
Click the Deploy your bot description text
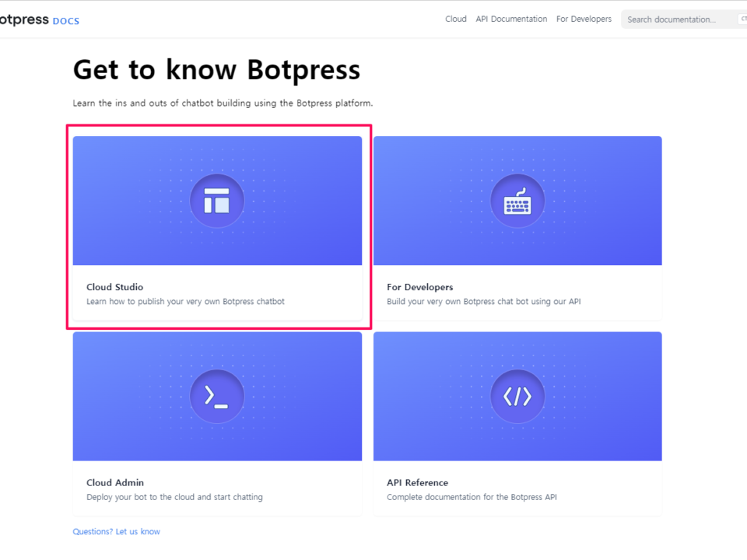tap(174, 496)
